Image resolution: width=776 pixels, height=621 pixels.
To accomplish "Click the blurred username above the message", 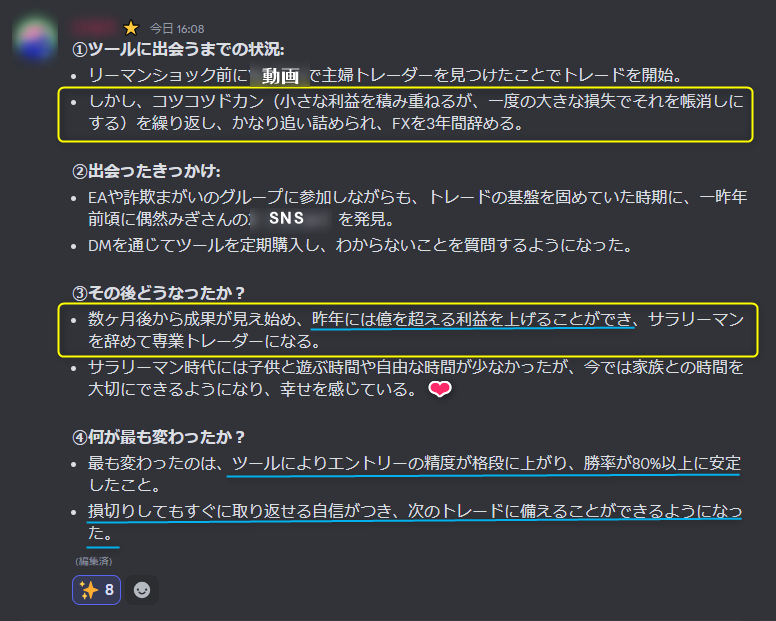I will click(94, 27).
